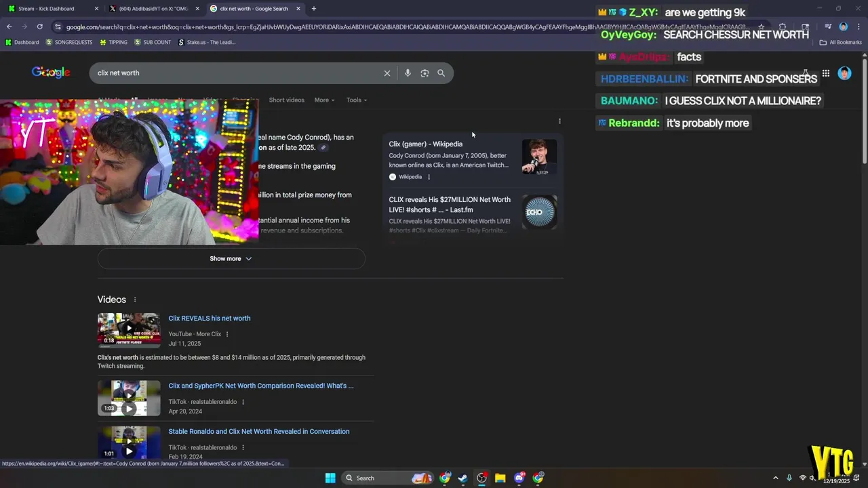Click the Google logo
The height and width of the screenshot is (488, 868).
click(51, 73)
